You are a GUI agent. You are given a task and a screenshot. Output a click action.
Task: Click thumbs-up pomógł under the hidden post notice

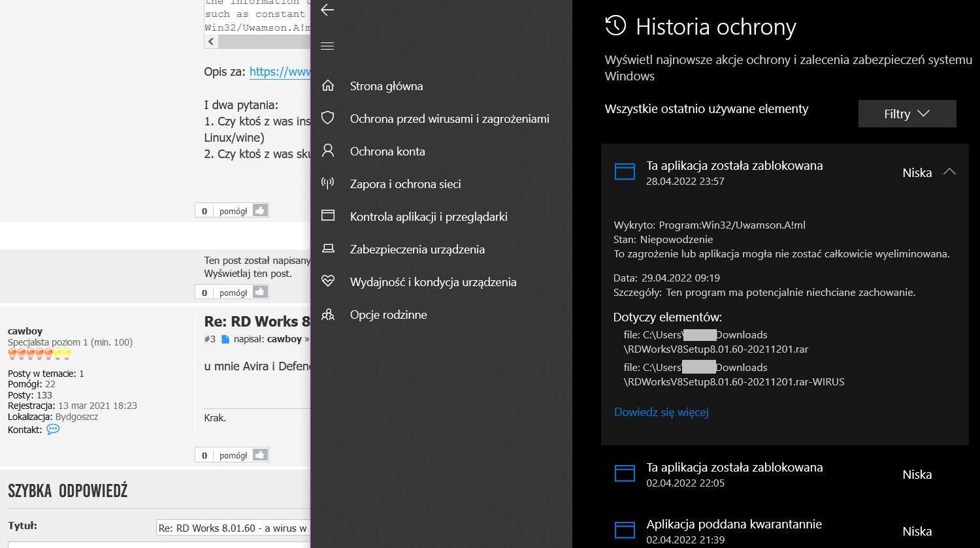point(261,292)
